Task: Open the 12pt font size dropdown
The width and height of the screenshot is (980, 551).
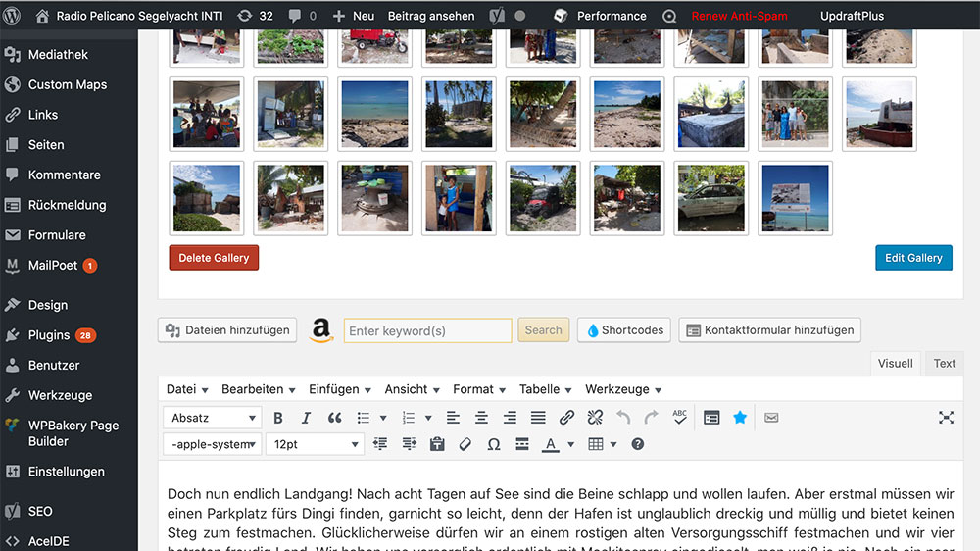Action: (x=315, y=444)
